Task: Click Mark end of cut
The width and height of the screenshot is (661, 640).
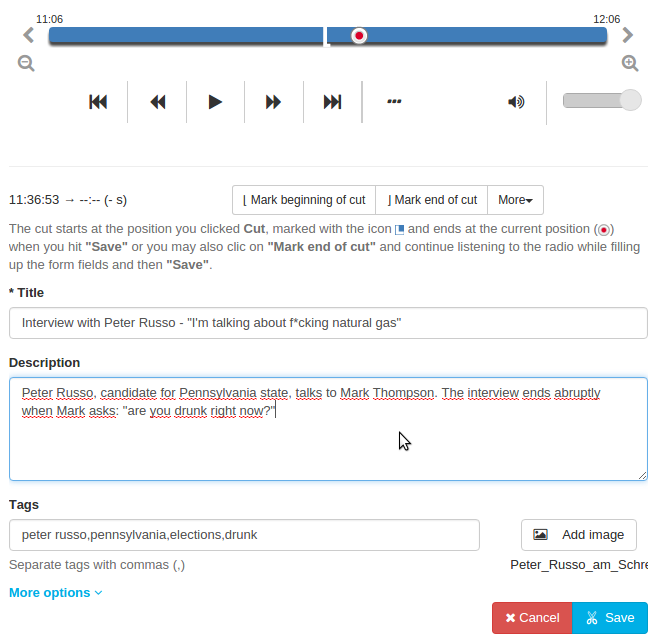Action: pos(432,200)
